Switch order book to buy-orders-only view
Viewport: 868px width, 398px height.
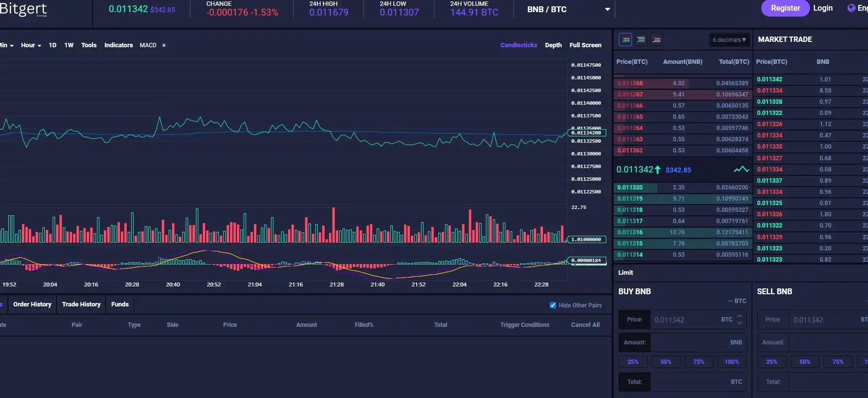tap(641, 39)
